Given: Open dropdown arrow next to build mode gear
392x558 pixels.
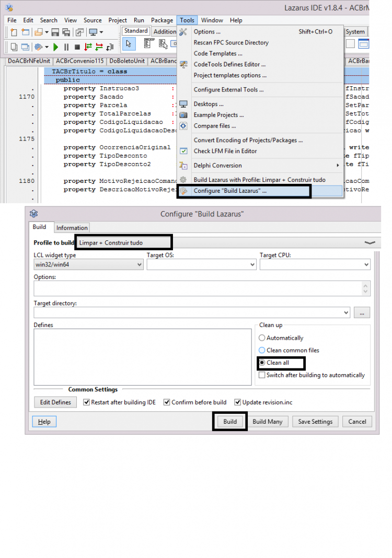Looking at the screenshot, I should click(47, 47).
